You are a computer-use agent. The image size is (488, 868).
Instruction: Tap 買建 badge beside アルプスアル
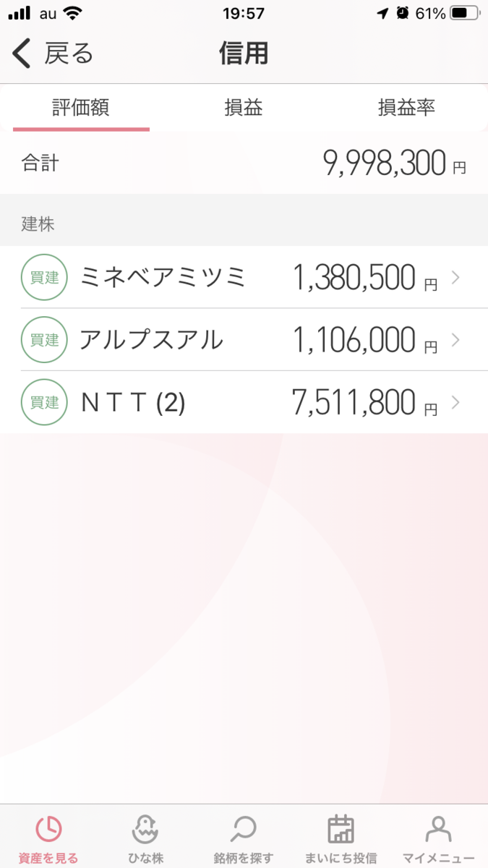(x=45, y=339)
